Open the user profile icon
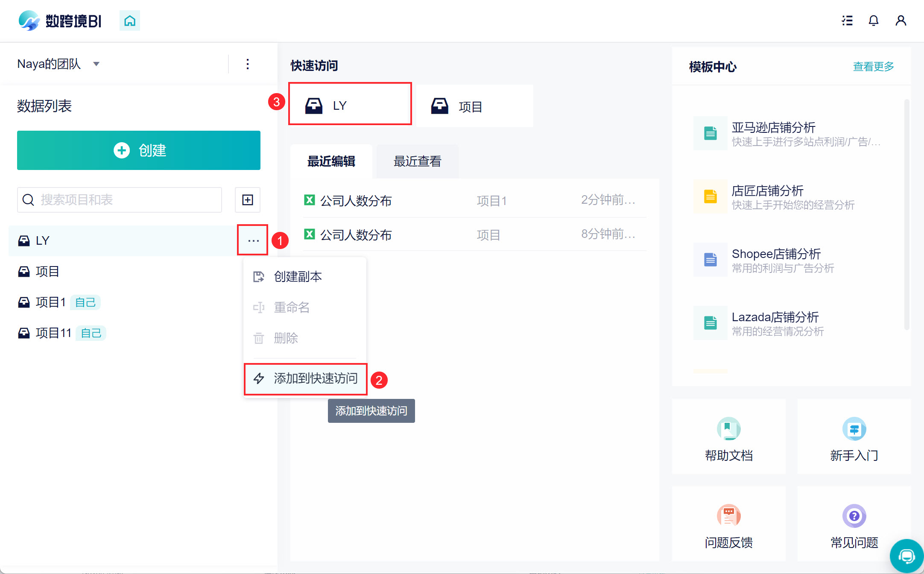The image size is (924, 574). 901,20
